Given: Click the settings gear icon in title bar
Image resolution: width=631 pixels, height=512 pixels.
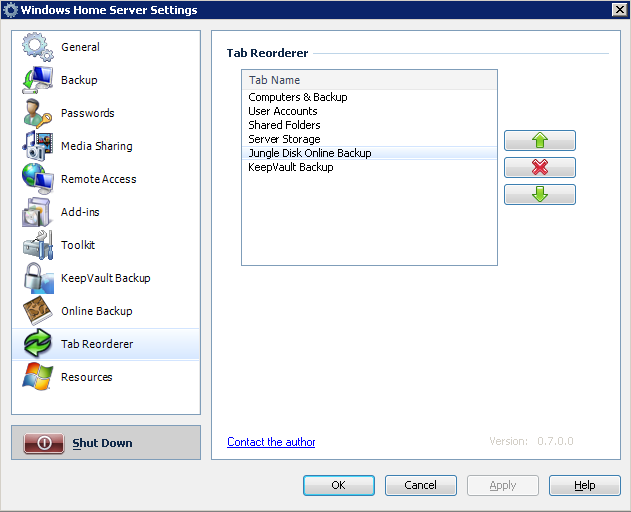Looking at the screenshot, I should tap(10, 10).
